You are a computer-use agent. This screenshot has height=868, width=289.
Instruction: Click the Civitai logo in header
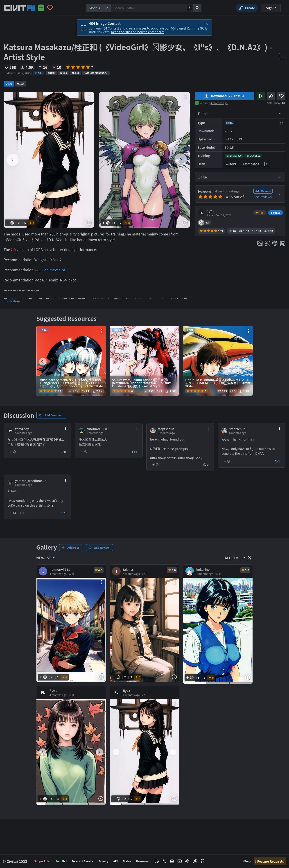point(19,8)
